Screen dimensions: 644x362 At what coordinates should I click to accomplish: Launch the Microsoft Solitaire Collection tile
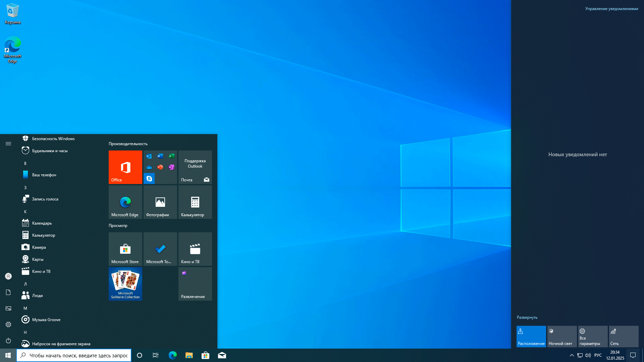125,284
